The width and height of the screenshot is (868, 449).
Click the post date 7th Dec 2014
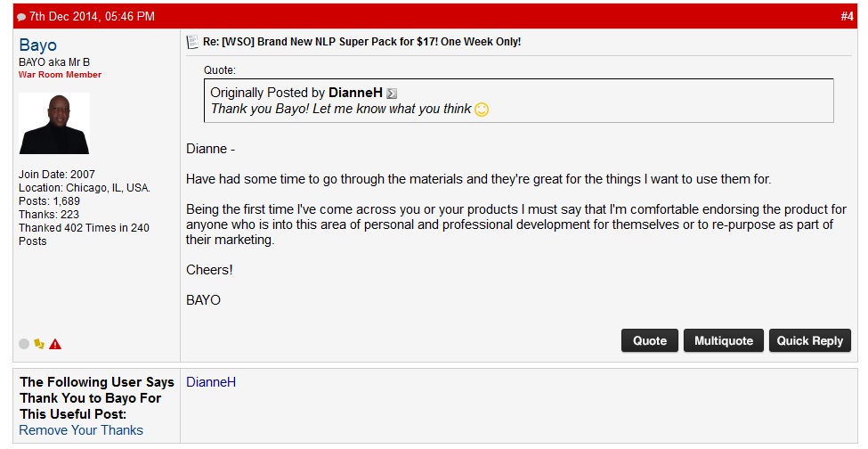(x=92, y=17)
